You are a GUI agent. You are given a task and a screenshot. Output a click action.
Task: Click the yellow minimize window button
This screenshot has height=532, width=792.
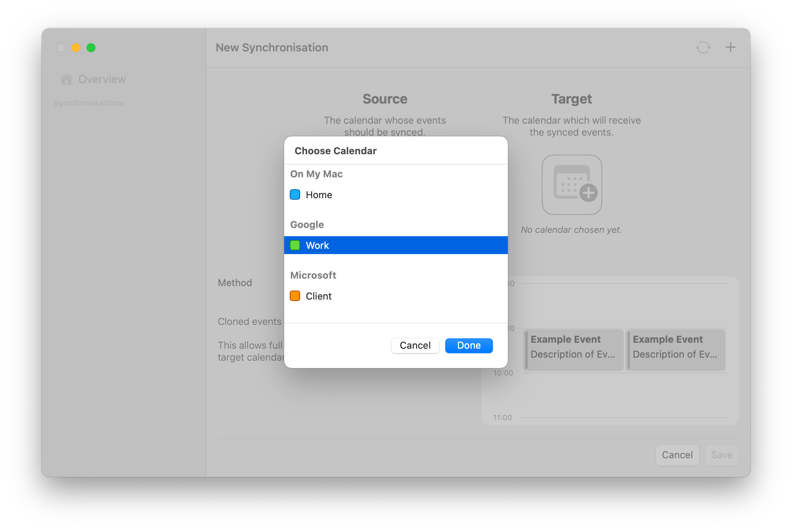[x=76, y=48]
